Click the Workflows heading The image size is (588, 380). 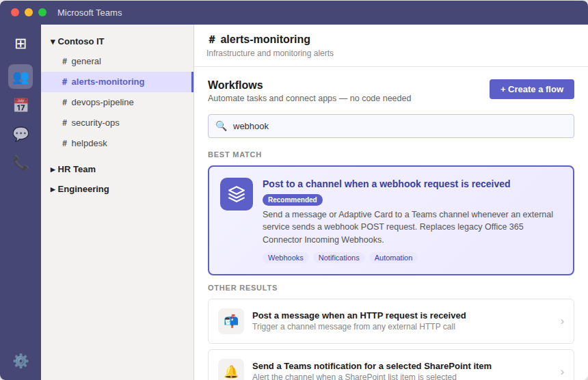pos(235,85)
